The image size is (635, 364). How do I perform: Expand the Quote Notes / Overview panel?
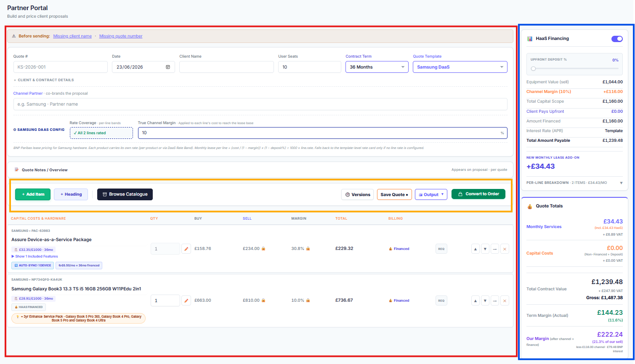coord(260,170)
